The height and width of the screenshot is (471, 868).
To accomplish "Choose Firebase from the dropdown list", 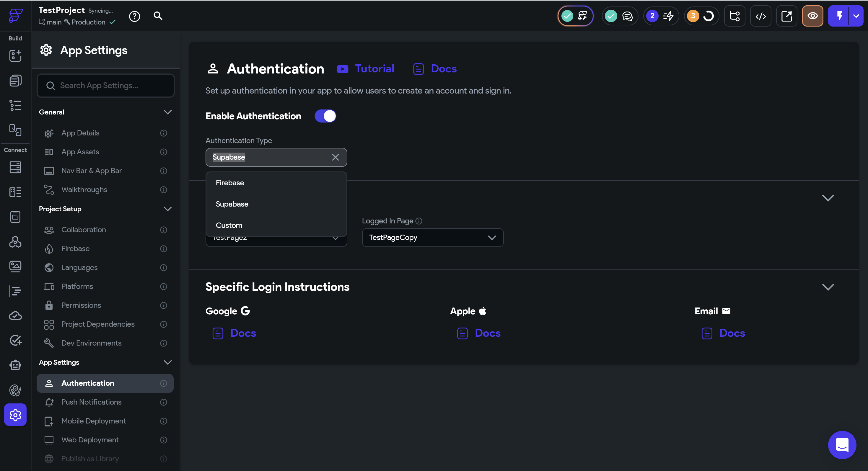I will pos(230,183).
